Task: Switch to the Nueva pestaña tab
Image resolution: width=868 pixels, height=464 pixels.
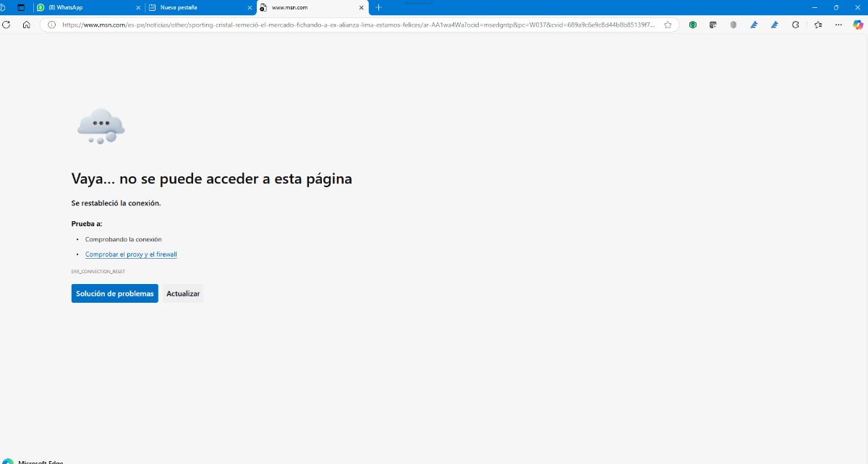Action: [x=200, y=7]
